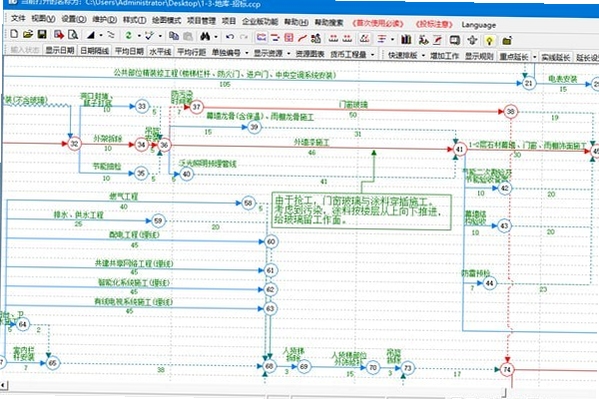Click the copy icon
The image size is (599, 399).
tap(174, 36)
